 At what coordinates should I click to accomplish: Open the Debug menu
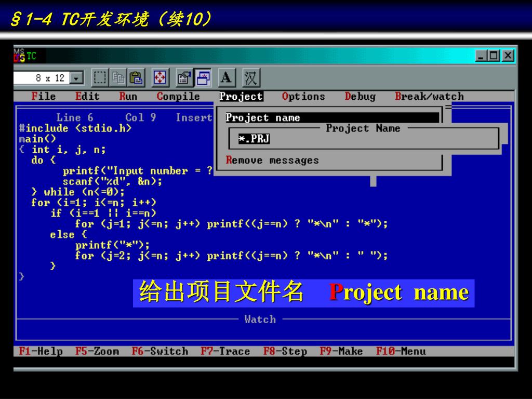click(360, 96)
